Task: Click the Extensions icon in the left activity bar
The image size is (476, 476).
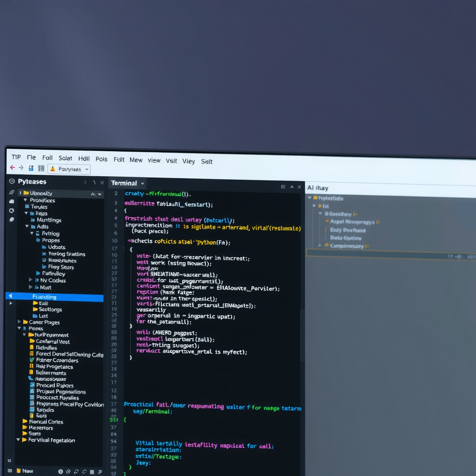Action: click(12, 219)
